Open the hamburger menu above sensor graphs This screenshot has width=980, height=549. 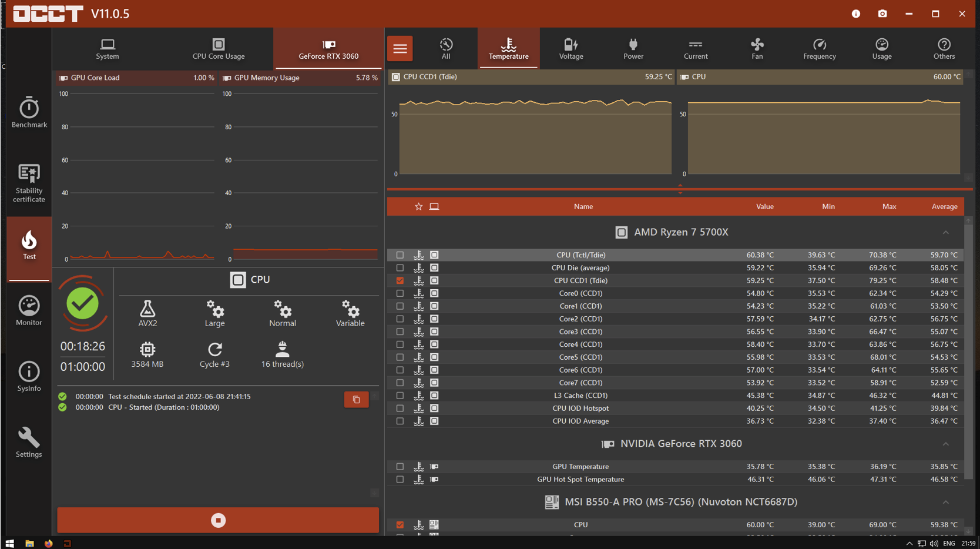[400, 49]
